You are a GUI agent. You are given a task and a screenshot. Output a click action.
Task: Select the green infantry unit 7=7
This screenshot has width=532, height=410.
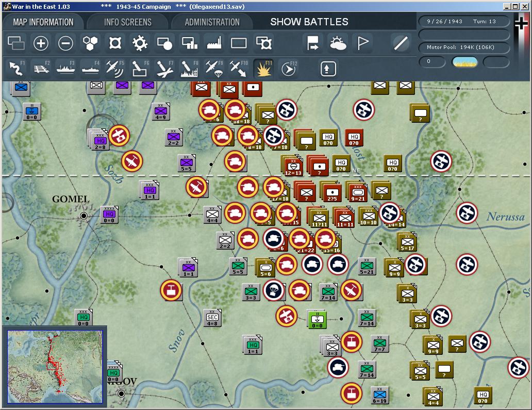click(x=379, y=343)
